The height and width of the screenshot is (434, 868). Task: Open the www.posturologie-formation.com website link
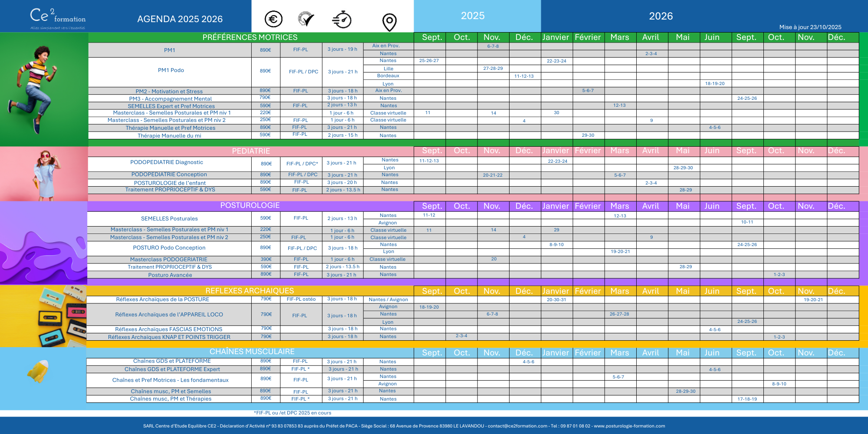(629, 426)
